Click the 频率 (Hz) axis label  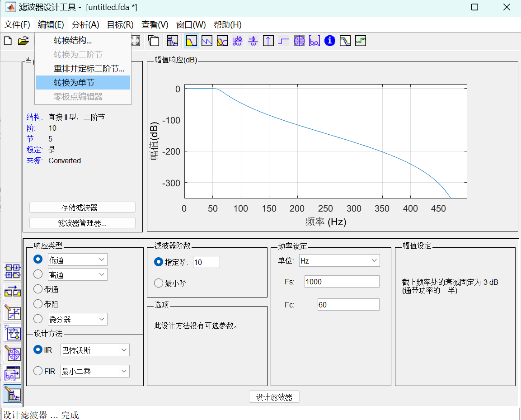point(326,222)
